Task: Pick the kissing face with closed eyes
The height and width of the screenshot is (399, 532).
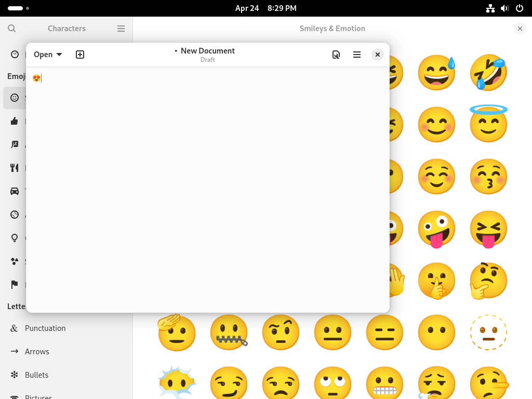Action: click(x=488, y=177)
